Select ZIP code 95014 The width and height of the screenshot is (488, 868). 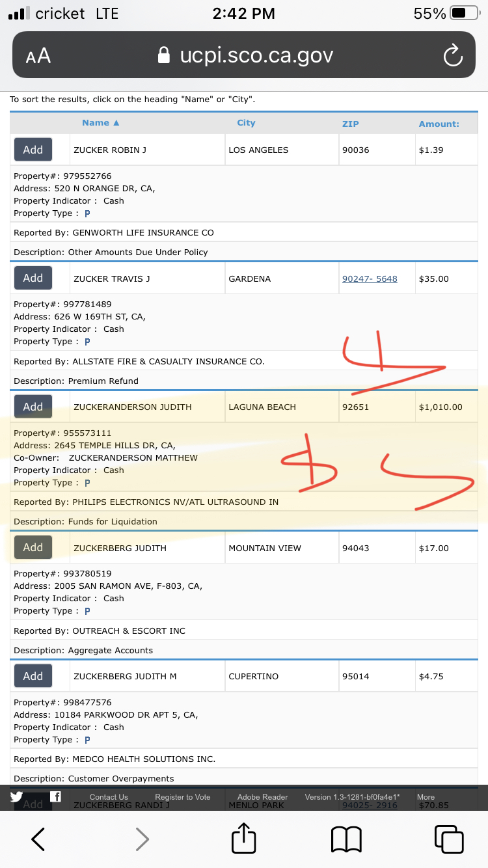[x=355, y=677]
